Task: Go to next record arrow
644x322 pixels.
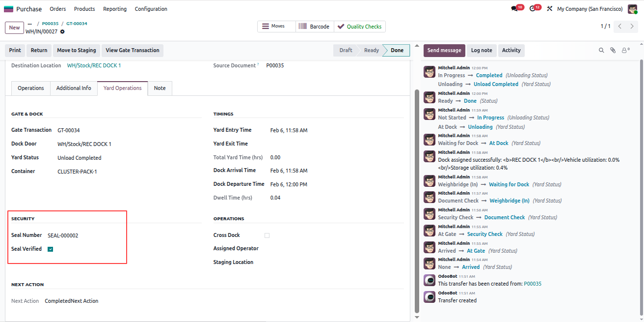Action: [x=632, y=26]
